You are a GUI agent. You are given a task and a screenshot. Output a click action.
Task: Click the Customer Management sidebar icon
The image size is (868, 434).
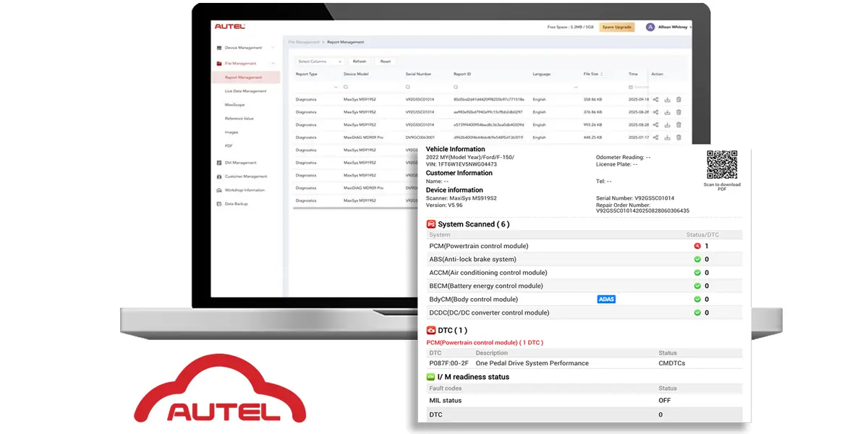(218, 176)
